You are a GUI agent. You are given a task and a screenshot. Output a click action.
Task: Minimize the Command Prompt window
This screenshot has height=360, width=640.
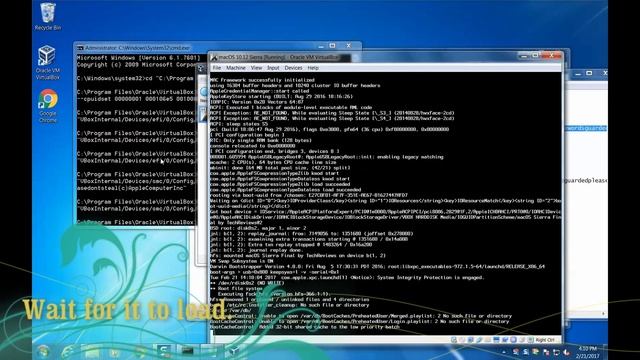[x=321, y=46]
